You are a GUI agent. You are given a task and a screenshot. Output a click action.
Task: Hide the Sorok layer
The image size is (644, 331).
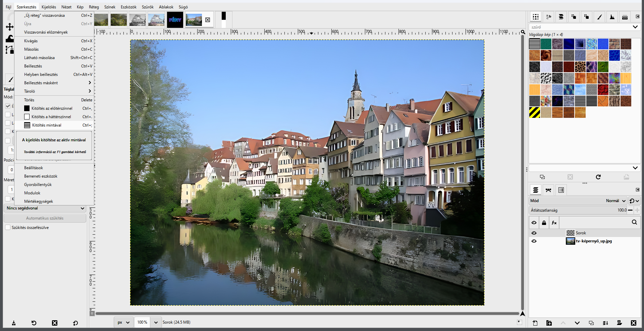534,233
